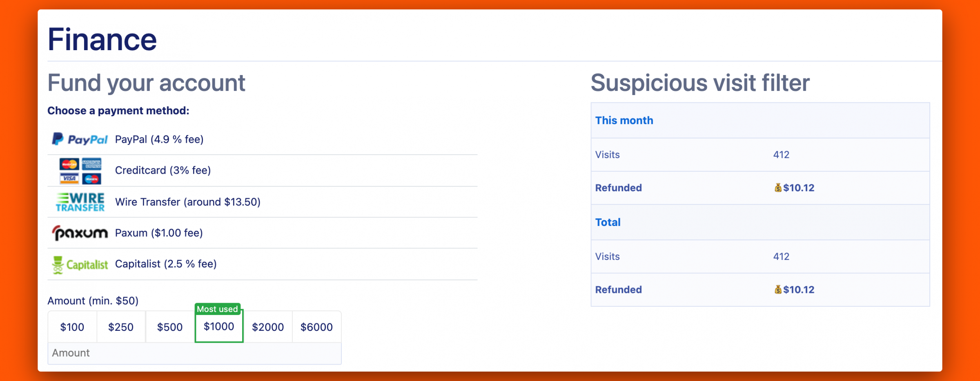Screen dimensions: 980x381
Task: Choose the Wire Transfer logo
Action: pyautogui.click(x=80, y=202)
